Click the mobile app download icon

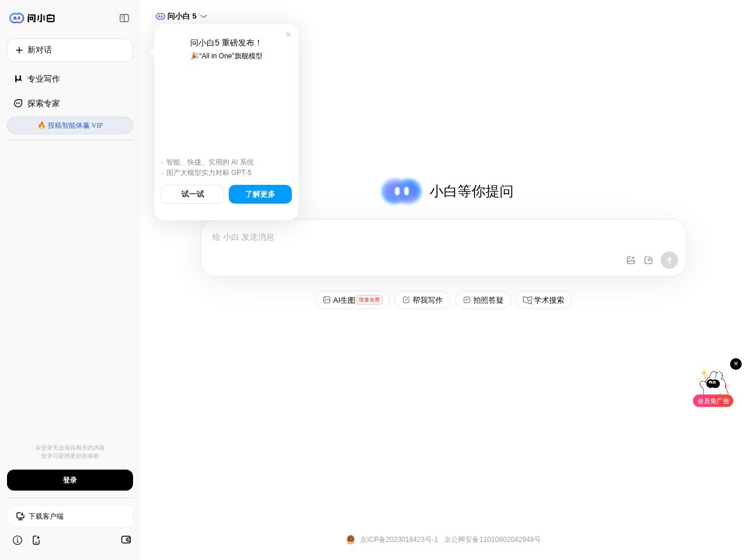[36, 540]
